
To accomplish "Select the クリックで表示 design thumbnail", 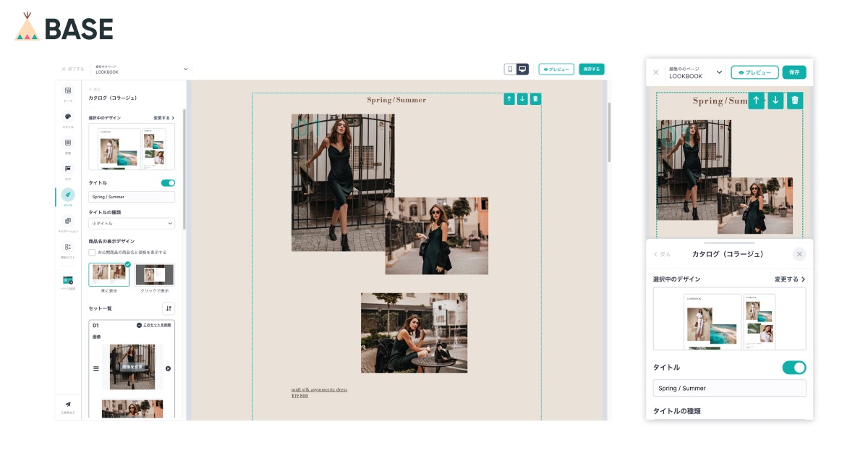I will [155, 275].
